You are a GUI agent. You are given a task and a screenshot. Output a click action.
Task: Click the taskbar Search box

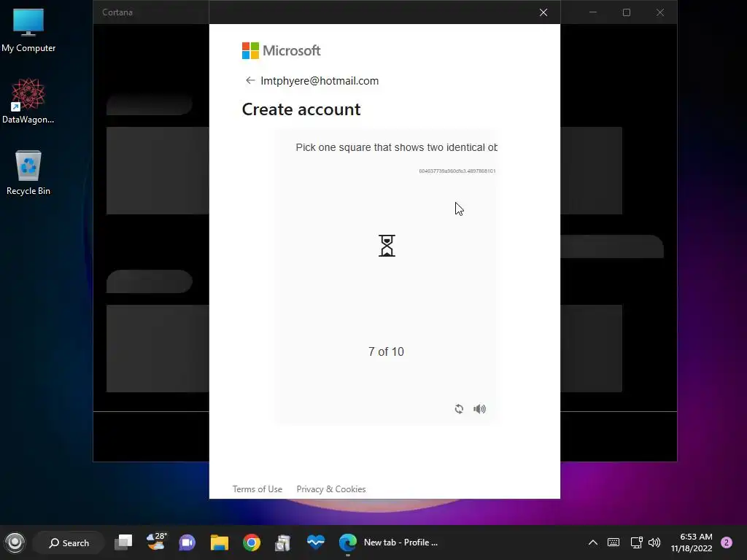coord(69,542)
